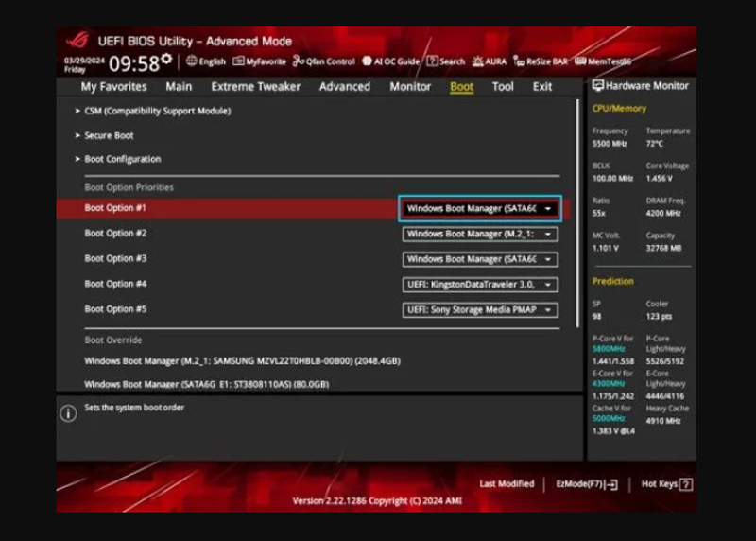Viewport: 756px width, 541px height.
Task: Open the Boot Option #5 dropdown
Action: (480, 309)
